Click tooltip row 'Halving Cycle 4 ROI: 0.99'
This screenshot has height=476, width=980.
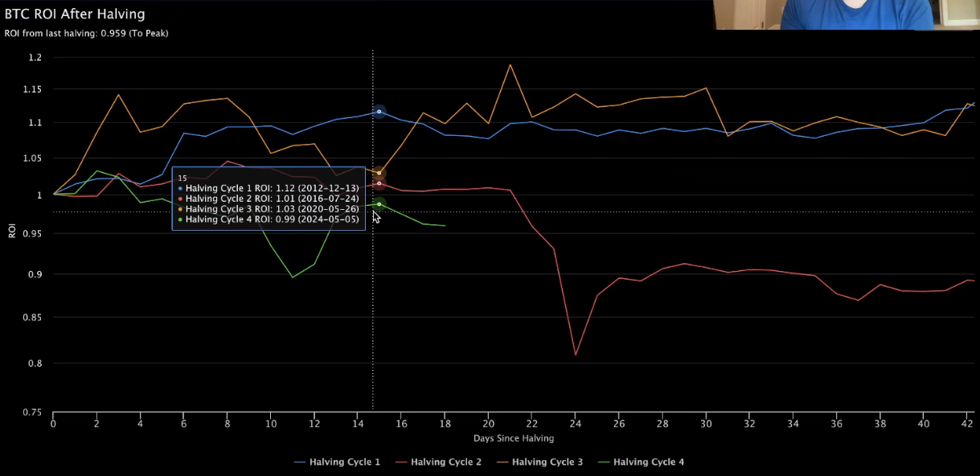pyautogui.click(x=269, y=220)
